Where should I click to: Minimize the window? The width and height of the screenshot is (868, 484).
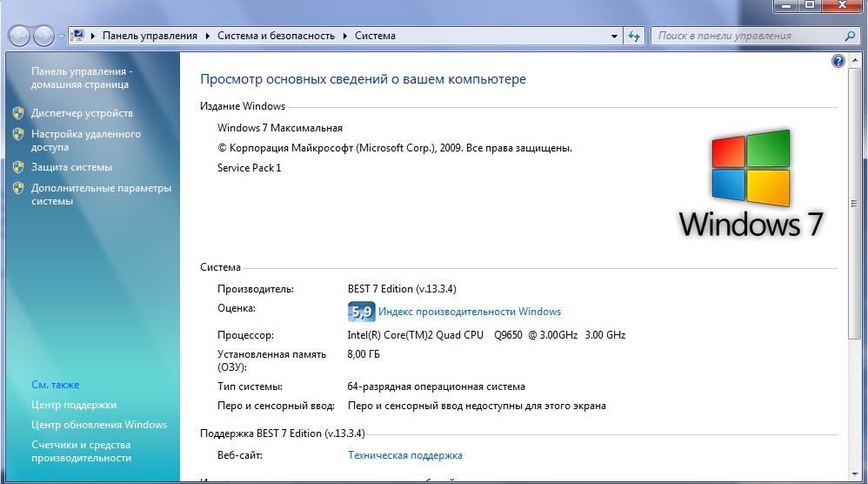(x=785, y=5)
